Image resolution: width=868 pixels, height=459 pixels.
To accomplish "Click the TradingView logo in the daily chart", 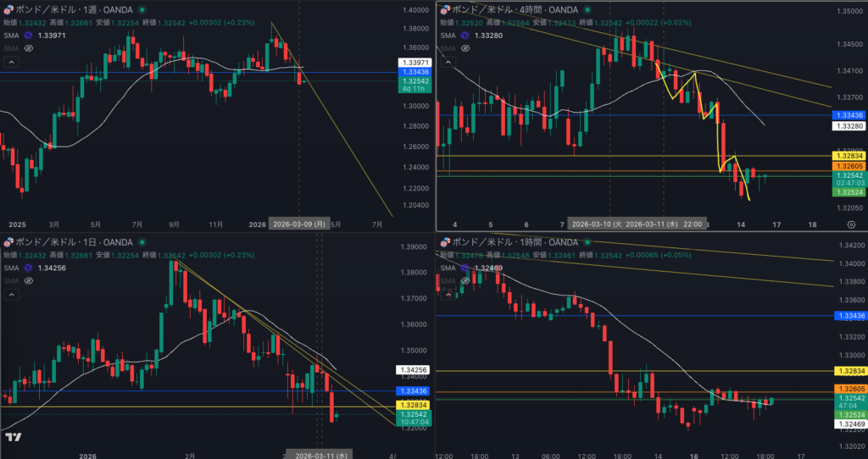I will click(x=13, y=437).
